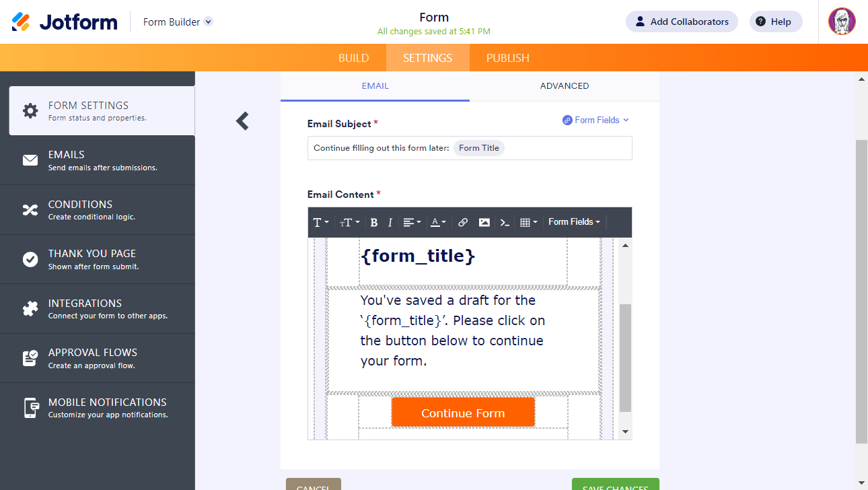Click the source code view icon
Image resolution: width=868 pixels, height=490 pixels.
click(x=505, y=222)
